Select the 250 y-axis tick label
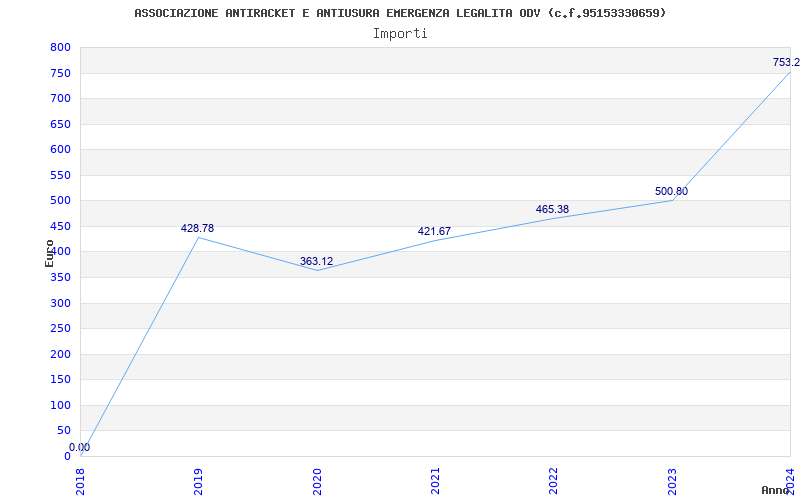The width and height of the screenshot is (800, 500). point(60,329)
